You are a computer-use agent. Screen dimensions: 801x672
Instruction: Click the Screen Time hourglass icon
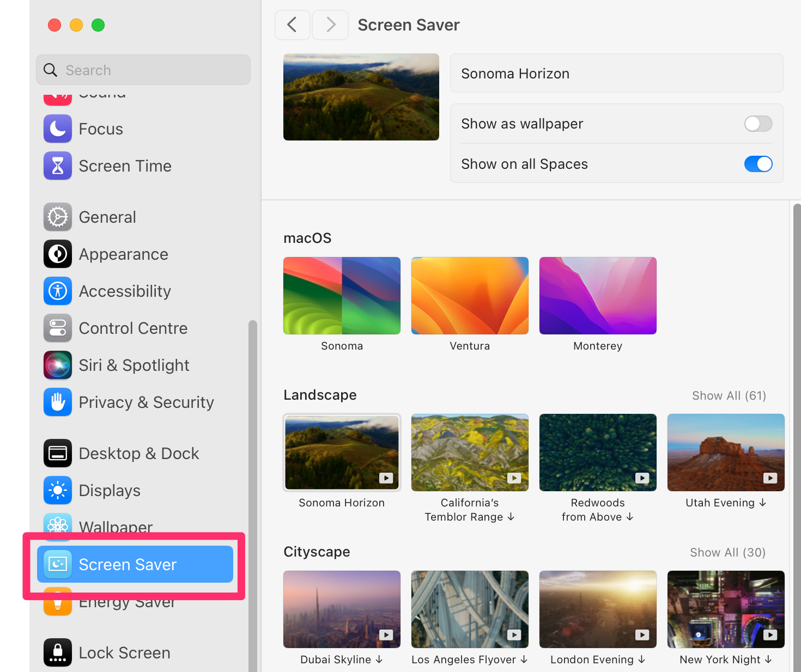coord(58,166)
